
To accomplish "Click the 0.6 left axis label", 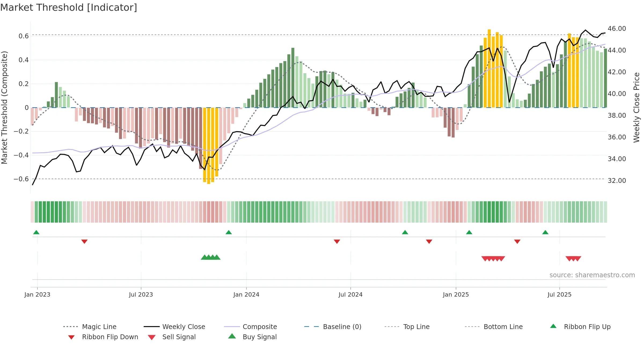I will [x=24, y=36].
